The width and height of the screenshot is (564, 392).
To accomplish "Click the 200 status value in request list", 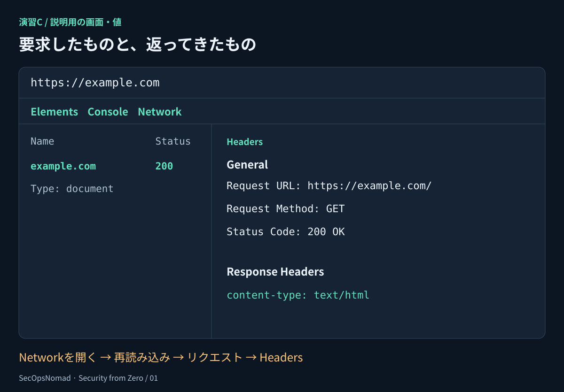I will (x=164, y=166).
